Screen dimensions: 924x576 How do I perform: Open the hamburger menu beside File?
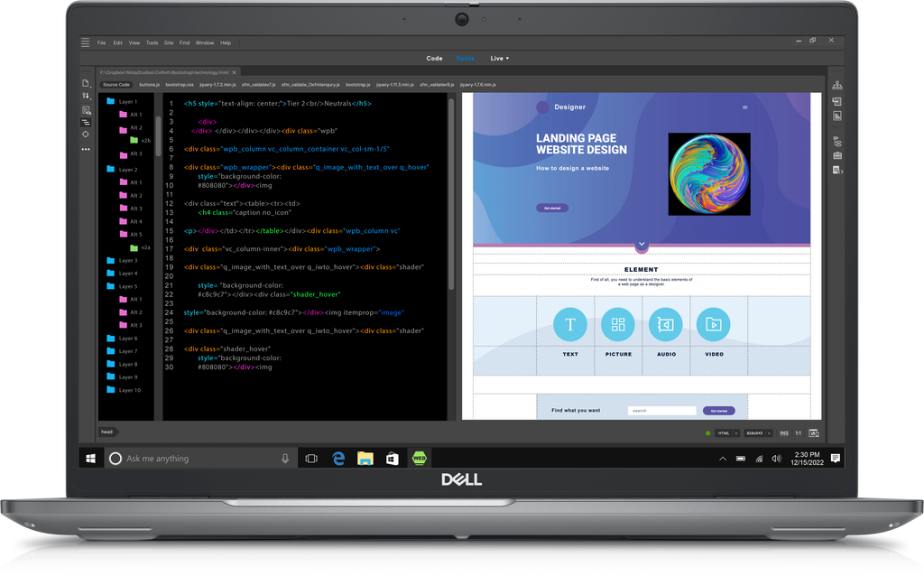[x=86, y=42]
